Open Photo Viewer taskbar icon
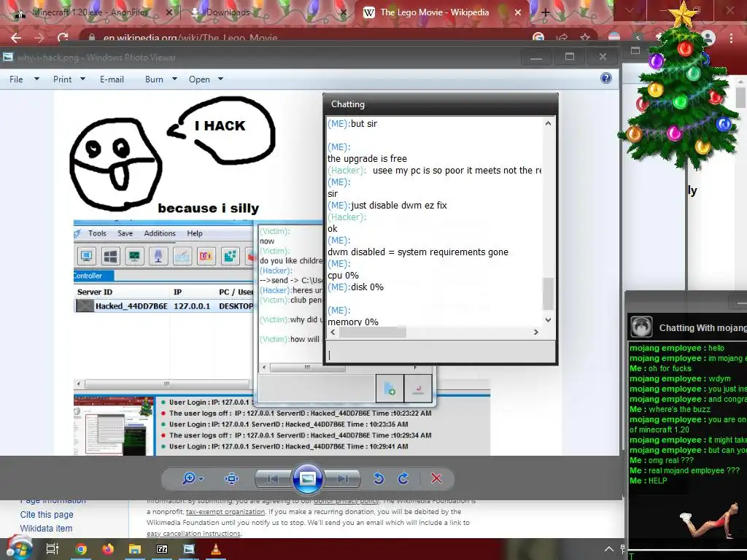Screen dimensions: 747x560 coord(189,549)
